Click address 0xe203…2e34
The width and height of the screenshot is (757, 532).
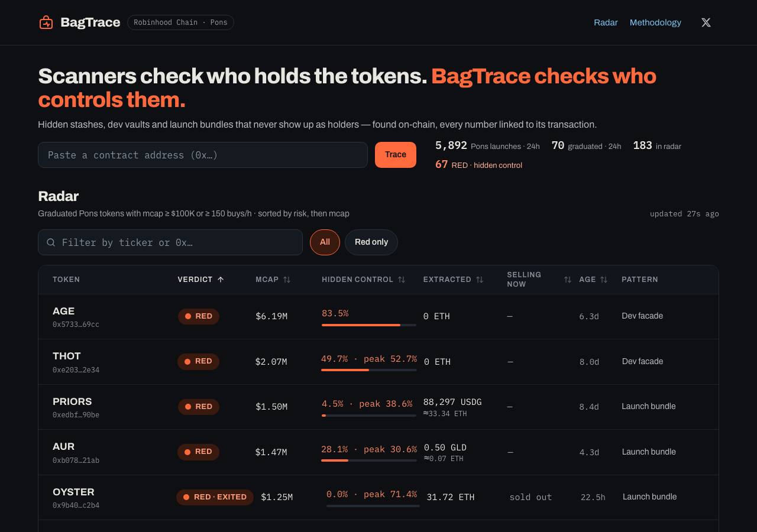76,370
